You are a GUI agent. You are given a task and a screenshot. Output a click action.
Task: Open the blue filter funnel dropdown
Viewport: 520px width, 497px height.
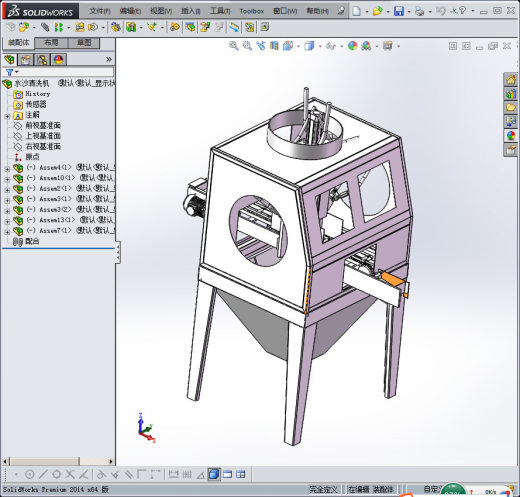[12, 72]
